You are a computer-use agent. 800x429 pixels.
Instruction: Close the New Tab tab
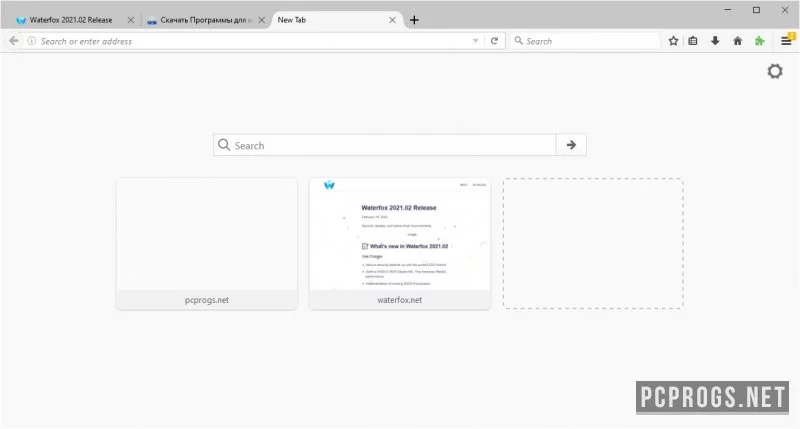[x=392, y=20]
